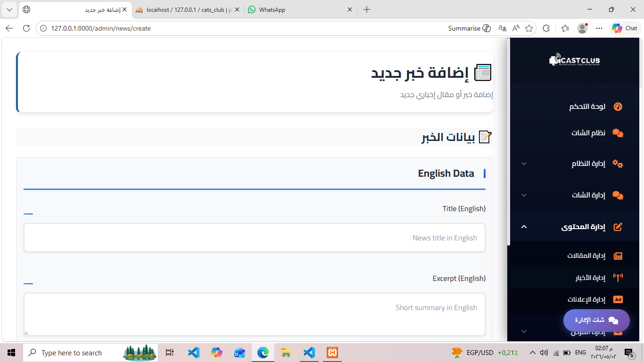This screenshot has height=362, width=644.
Task: Expand the إدارة الشات menu chevron
Action: click(524, 195)
